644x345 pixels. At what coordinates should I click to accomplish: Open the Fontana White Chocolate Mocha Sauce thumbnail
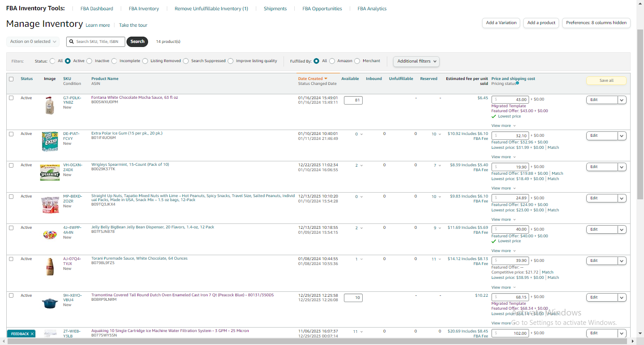pyautogui.click(x=50, y=105)
